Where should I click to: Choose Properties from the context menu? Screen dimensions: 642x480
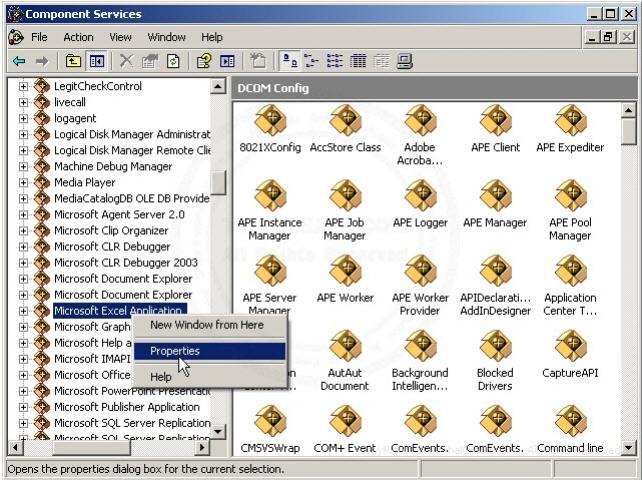pyautogui.click(x=210, y=351)
